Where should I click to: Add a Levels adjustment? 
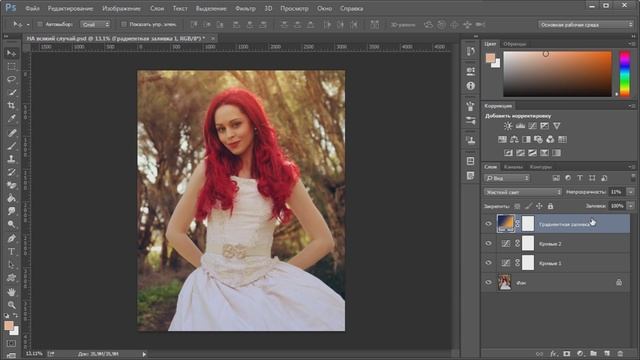(x=520, y=126)
